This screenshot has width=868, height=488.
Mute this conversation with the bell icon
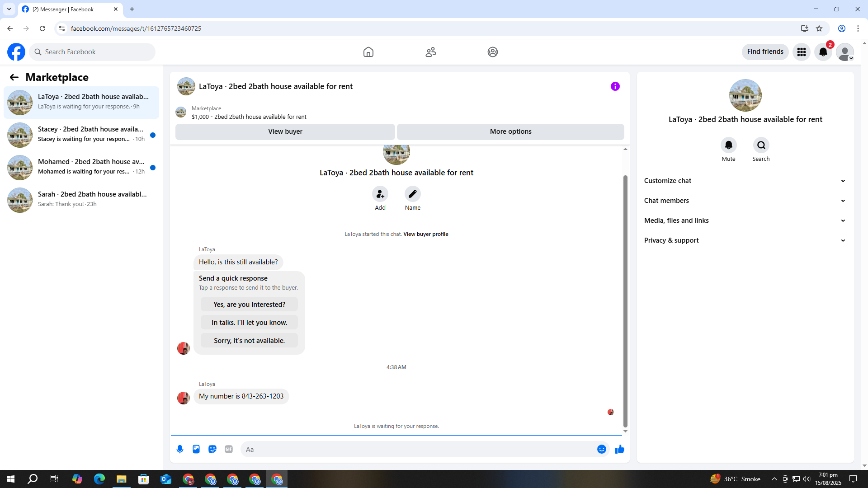[x=728, y=145]
